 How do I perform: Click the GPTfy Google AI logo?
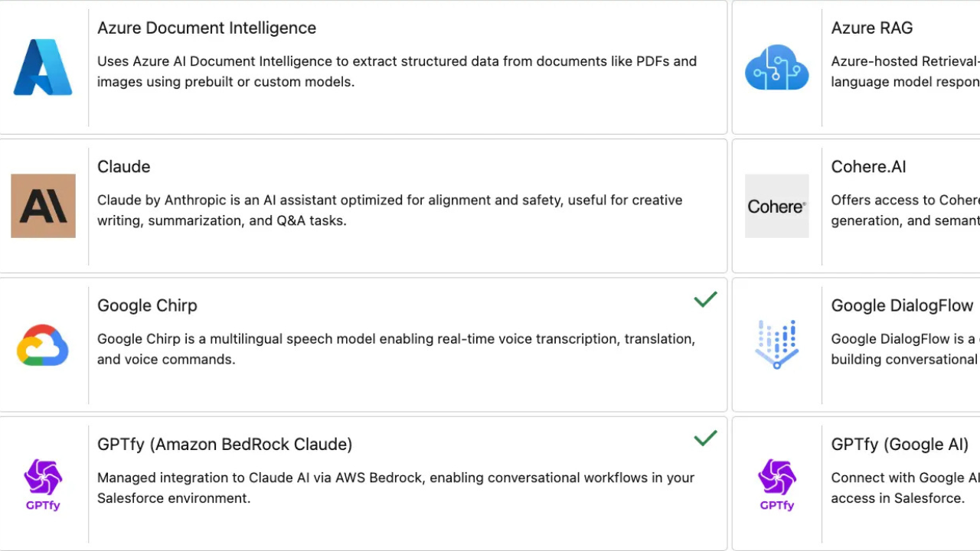(776, 484)
